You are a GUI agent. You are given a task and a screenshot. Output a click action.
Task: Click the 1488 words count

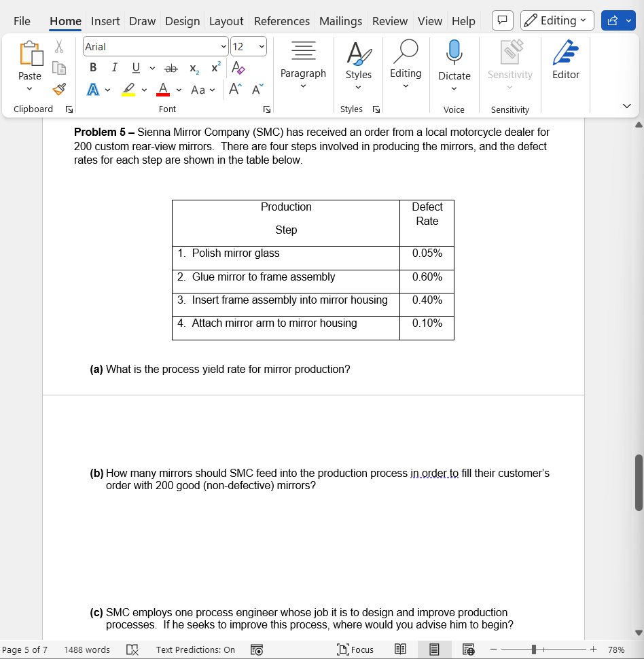[x=87, y=649]
